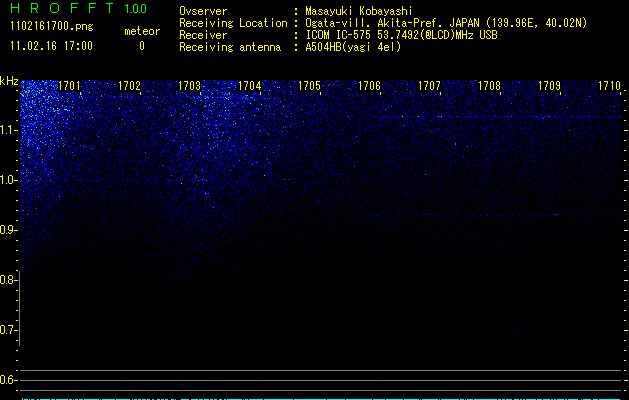Viewport: 629px width, 400px height.
Task: Click the 1704 time marker
Action: click(x=250, y=85)
